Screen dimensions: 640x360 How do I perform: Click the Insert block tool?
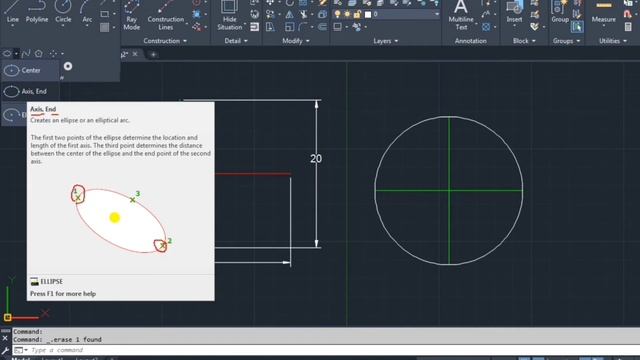514,12
